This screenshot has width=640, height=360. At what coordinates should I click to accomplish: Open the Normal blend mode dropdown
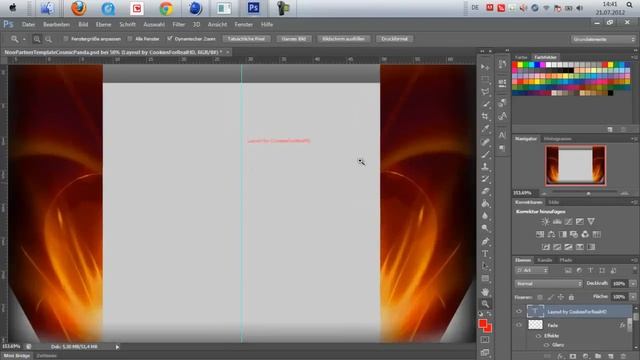pyautogui.click(x=549, y=283)
